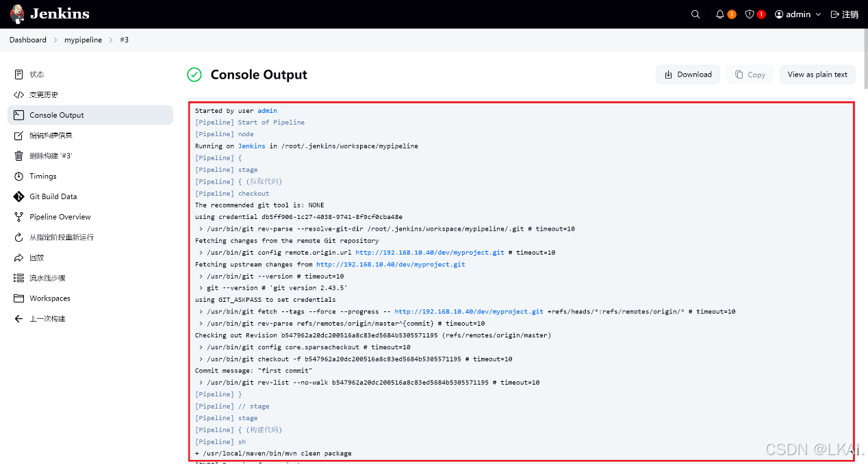
Task: Click 'The recommended git tool is: NONE' line
Action: pos(259,205)
